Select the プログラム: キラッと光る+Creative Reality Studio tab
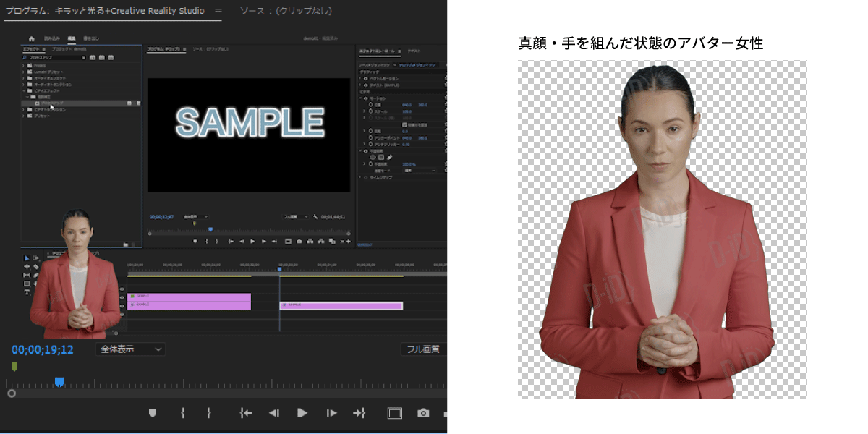The height and width of the screenshot is (434, 868). (x=104, y=12)
